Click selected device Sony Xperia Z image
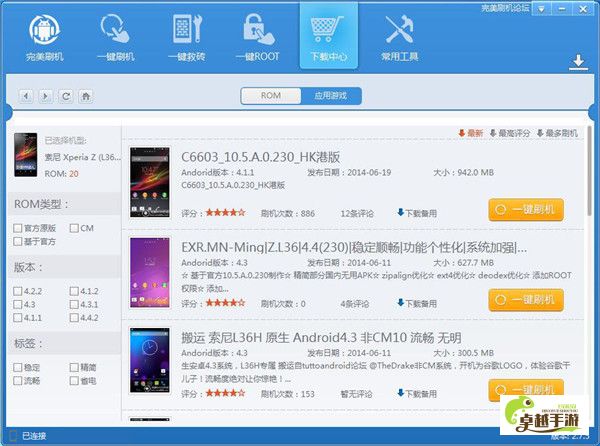The width and height of the screenshot is (600, 446). tap(26, 155)
